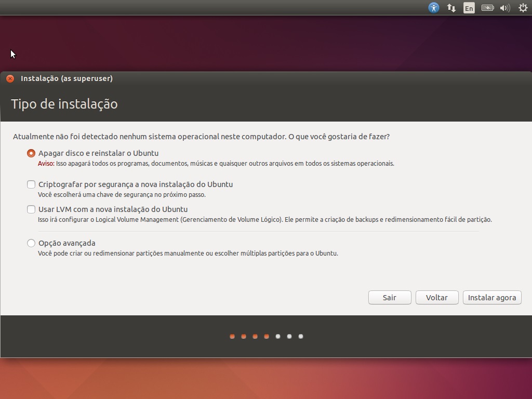The image size is (532, 399).
Task: Click the fourth orange progress dot
Action: coord(267,336)
